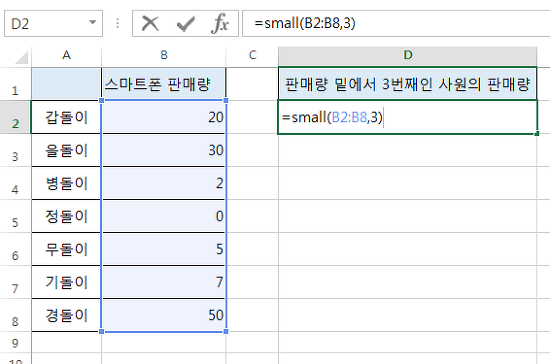Click cell containing 무돌이

pos(66,249)
